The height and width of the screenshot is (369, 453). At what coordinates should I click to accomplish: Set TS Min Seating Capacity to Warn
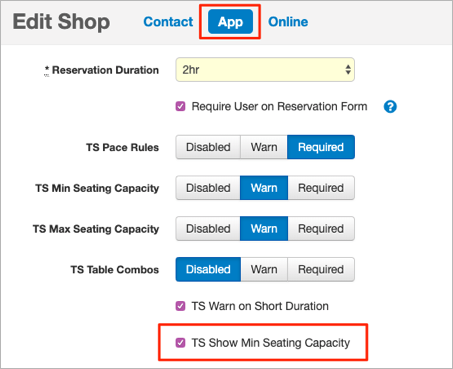264,188
